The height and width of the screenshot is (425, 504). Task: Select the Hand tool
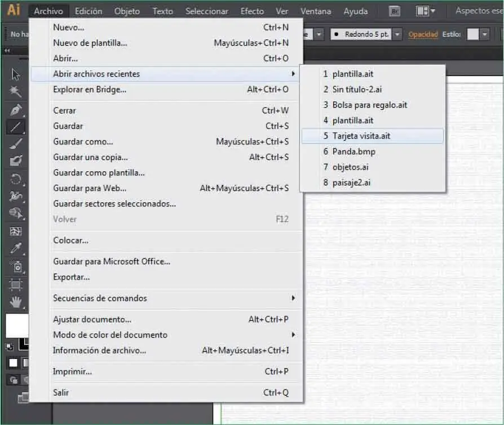coord(15,302)
